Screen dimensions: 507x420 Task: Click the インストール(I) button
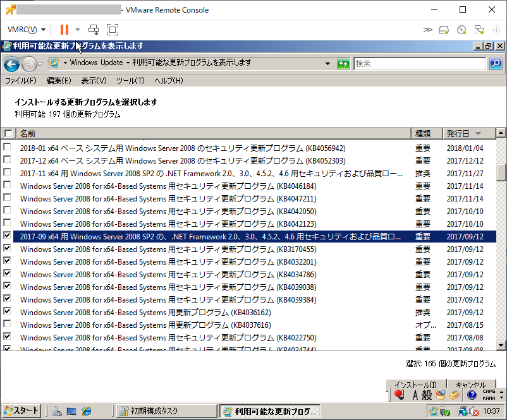point(416,384)
